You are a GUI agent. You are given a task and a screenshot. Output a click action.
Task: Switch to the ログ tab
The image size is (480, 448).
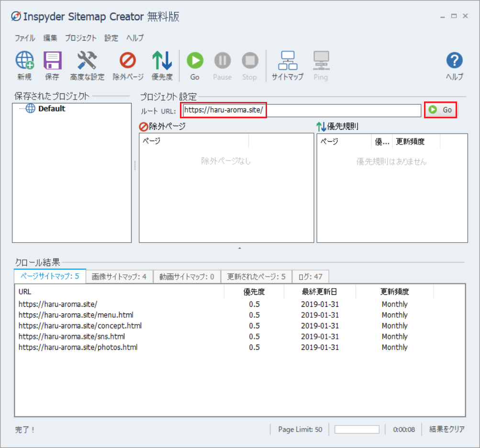[x=310, y=277]
